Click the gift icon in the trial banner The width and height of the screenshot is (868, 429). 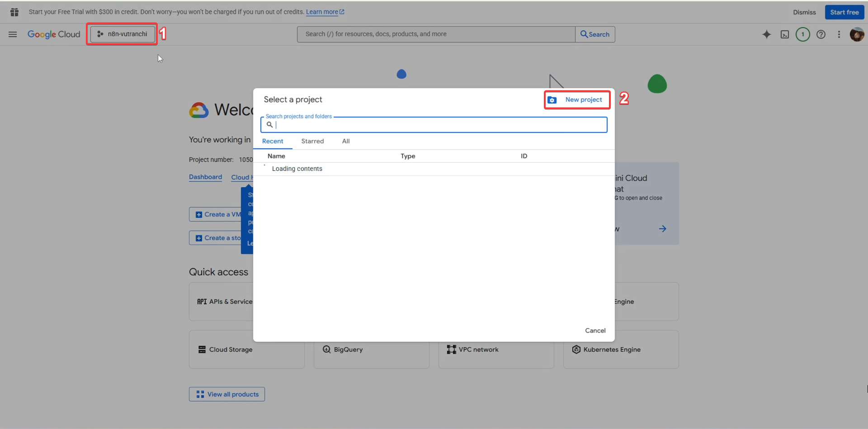(14, 12)
